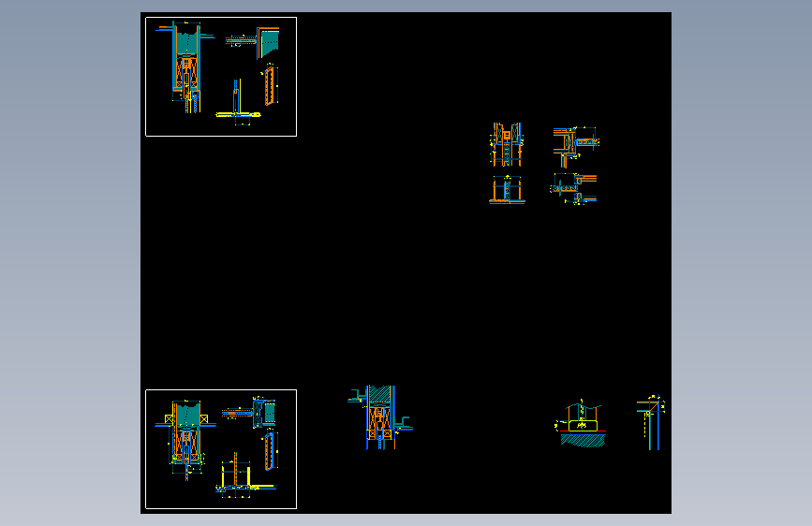Click the detail with red line over hatched ground

(x=581, y=422)
